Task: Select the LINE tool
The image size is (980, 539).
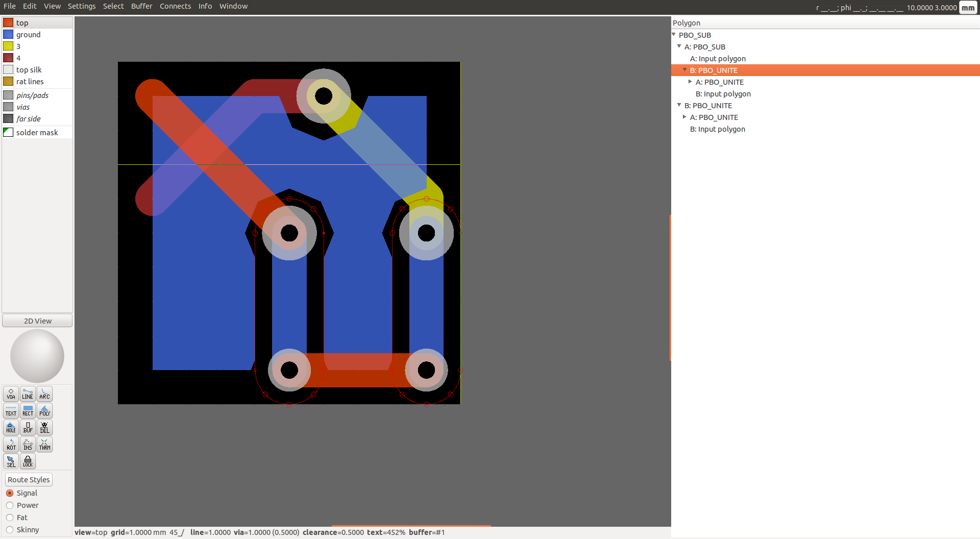Action: (x=28, y=394)
